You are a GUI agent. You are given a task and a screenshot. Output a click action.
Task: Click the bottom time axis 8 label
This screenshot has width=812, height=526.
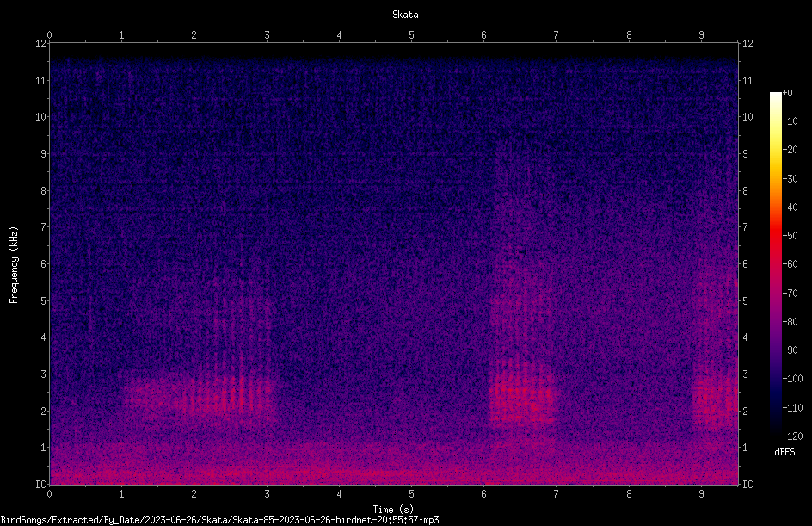pyautogui.click(x=629, y=494)
